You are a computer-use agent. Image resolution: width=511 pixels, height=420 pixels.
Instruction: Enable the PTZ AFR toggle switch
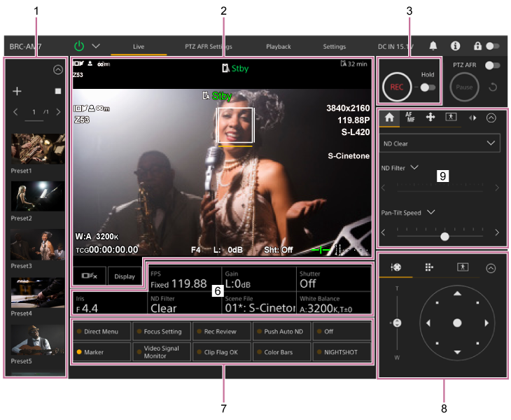[x=493, y=65]
